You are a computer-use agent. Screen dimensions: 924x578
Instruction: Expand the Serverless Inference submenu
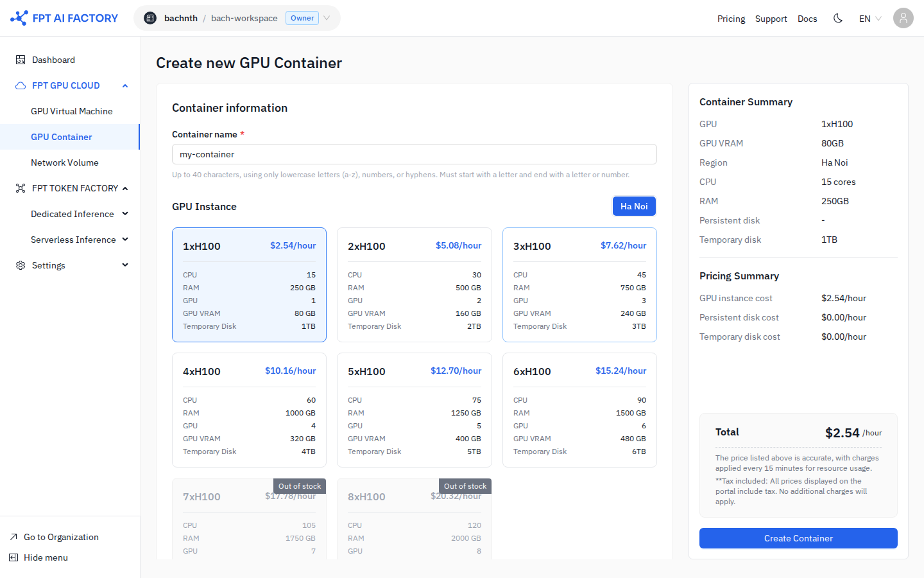pyautogui.click(x=125, y=240)
